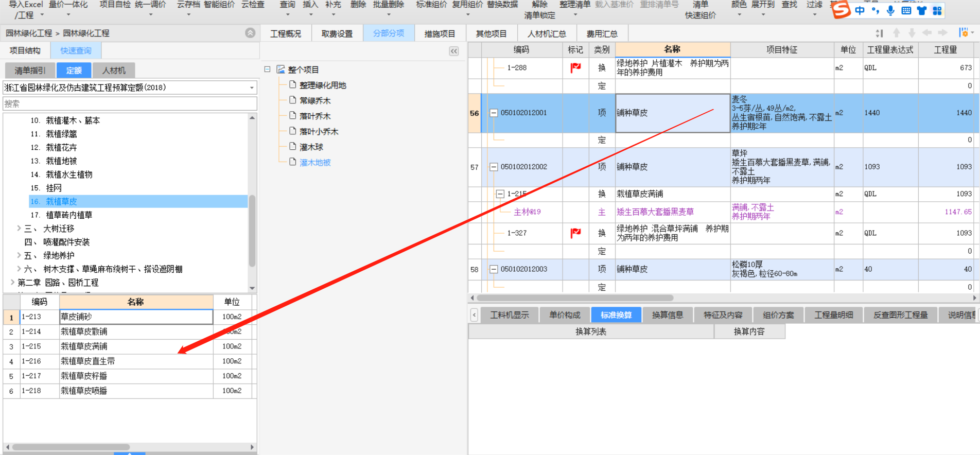
Task: Collapse item 050102012001 with minus box
Action: pos(494,113)
